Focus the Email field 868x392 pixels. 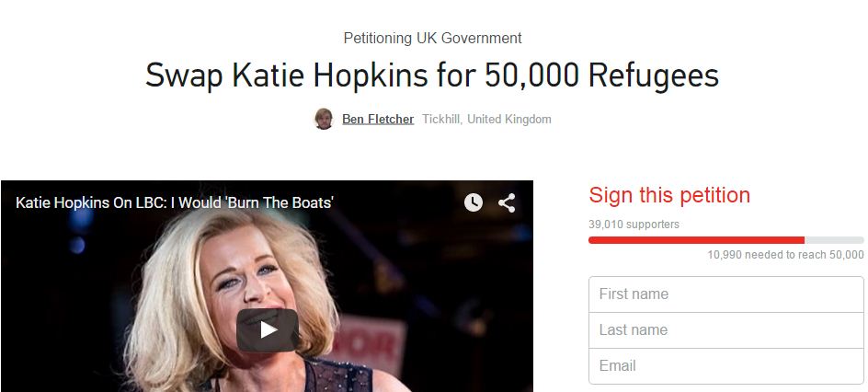coord(725,366)
